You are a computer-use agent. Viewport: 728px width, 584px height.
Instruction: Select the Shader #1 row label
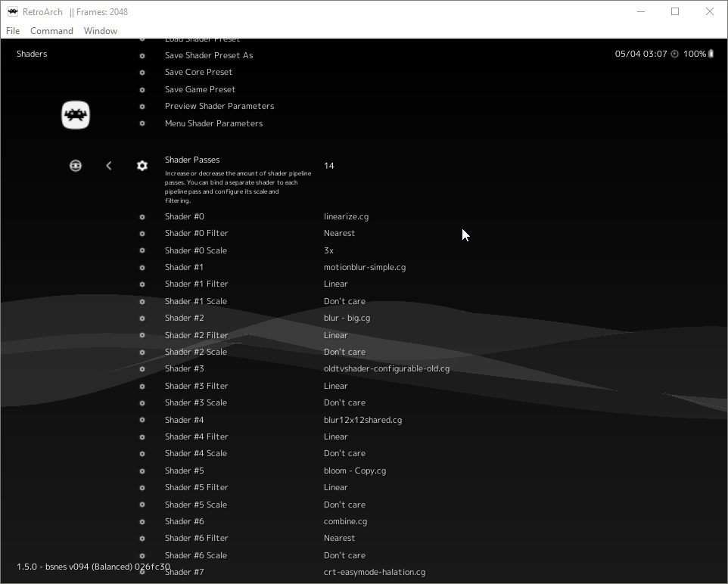185,267
